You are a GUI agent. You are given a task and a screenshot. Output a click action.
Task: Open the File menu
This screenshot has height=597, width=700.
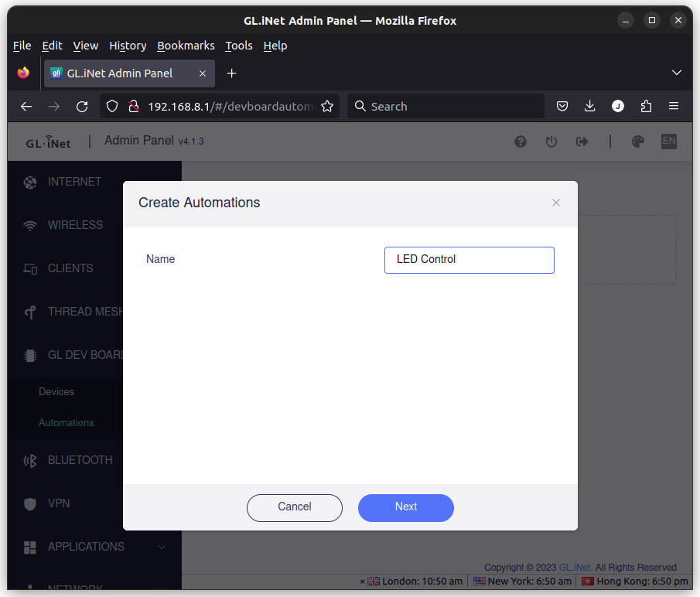[x=22, y=46]
